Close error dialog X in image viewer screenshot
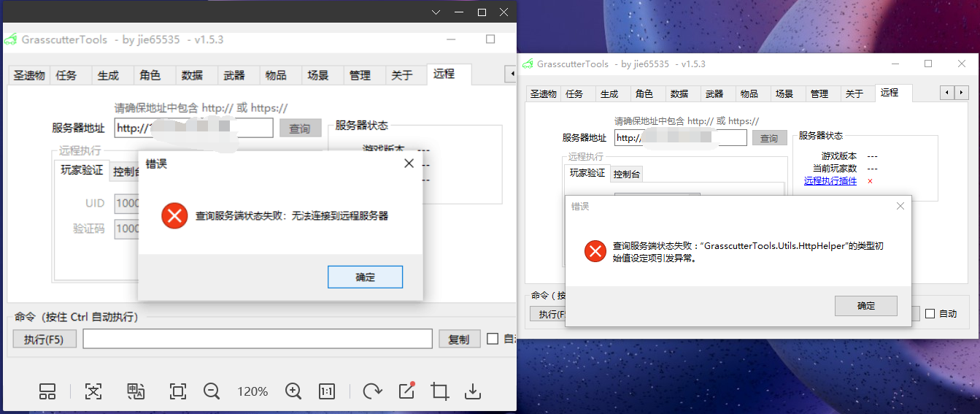The image size is (980, 414). 409,164
